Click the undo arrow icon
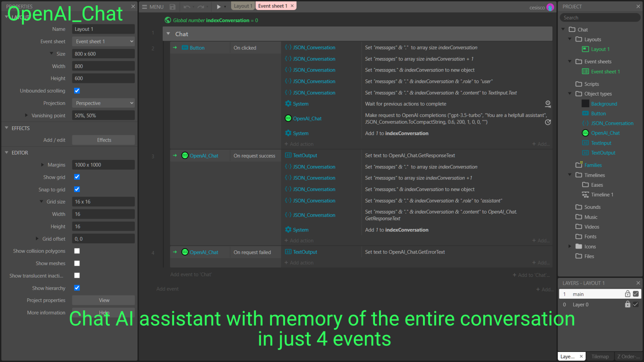This screenshot has width=644, height=362. tap(186, 6)
